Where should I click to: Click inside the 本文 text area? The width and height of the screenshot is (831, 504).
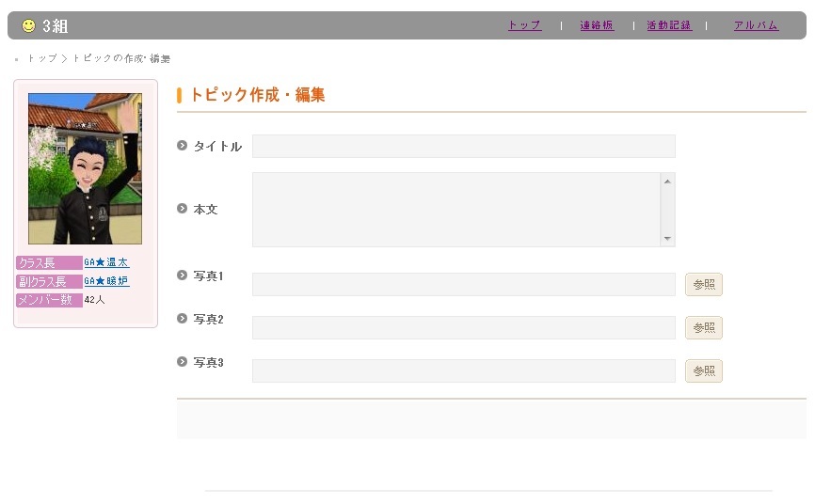(456, 209)
